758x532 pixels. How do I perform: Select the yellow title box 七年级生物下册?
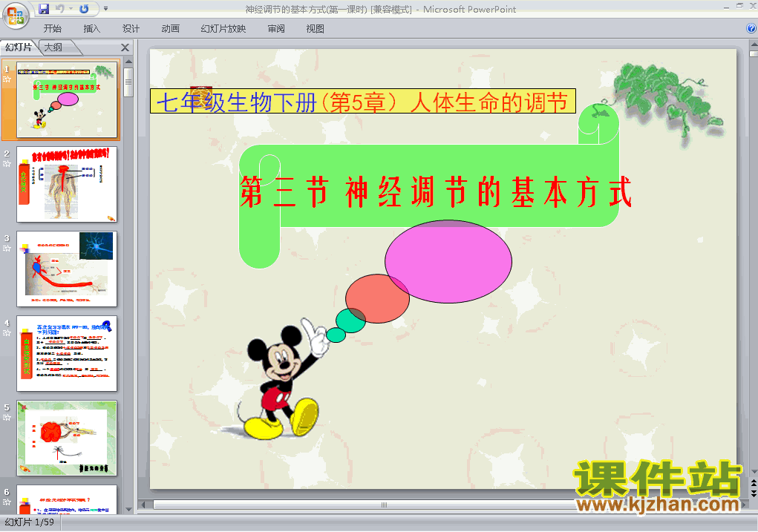pos(363,101)
